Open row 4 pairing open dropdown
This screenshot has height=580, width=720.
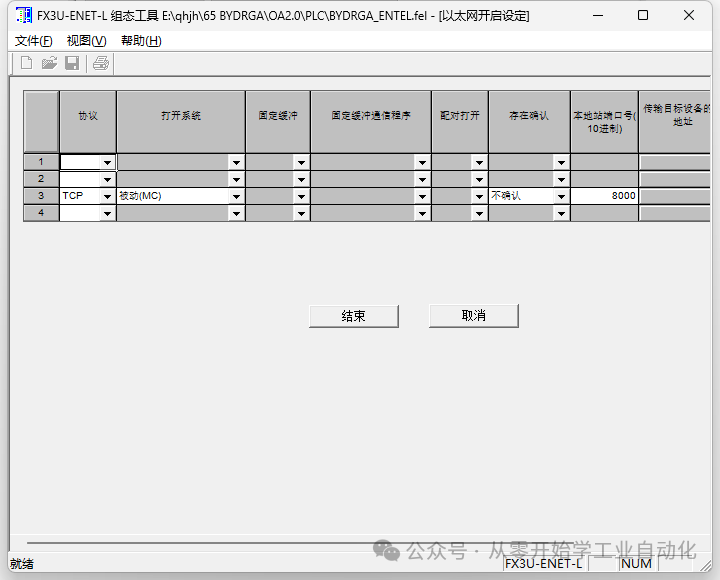coord(479,214)
